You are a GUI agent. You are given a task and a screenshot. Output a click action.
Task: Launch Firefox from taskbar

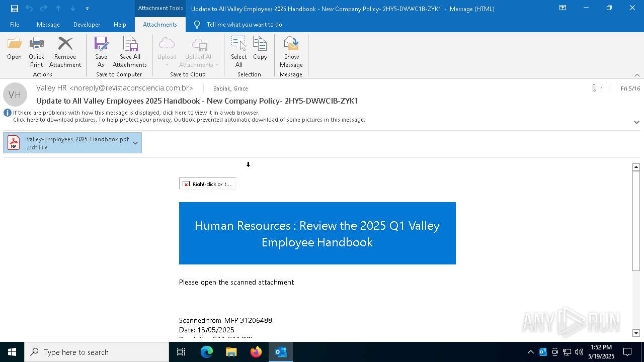pyautogui.click(x=256, y=352)
